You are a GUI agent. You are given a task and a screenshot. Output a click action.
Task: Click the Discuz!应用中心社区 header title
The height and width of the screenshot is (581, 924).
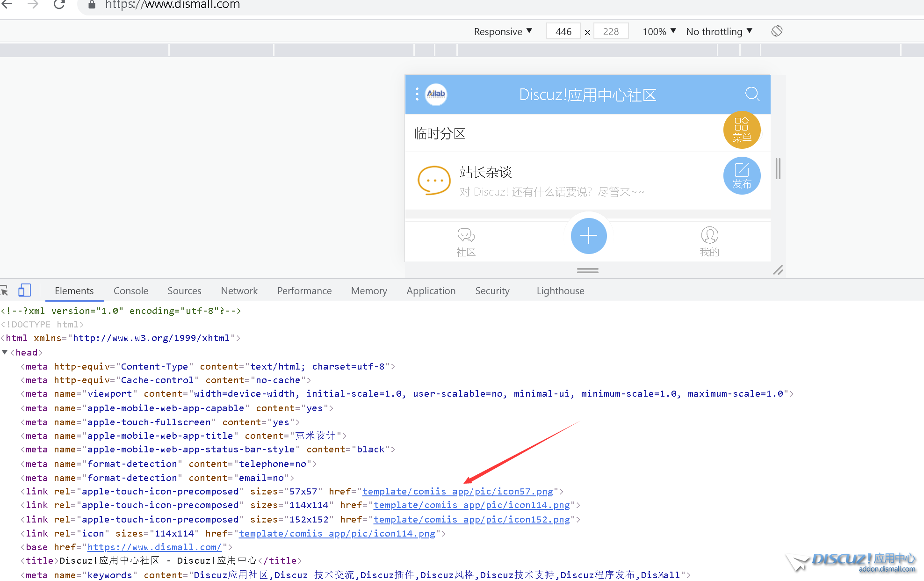(x=588, y=95)
